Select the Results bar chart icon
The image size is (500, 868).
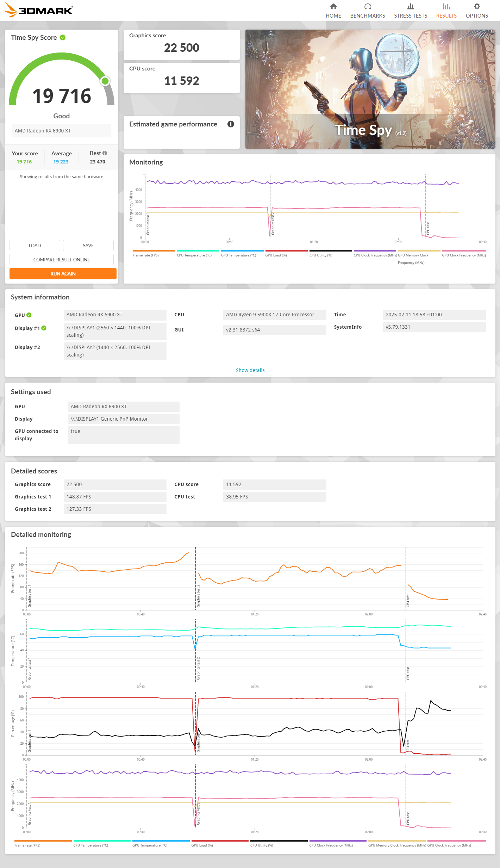pos(446,6)
